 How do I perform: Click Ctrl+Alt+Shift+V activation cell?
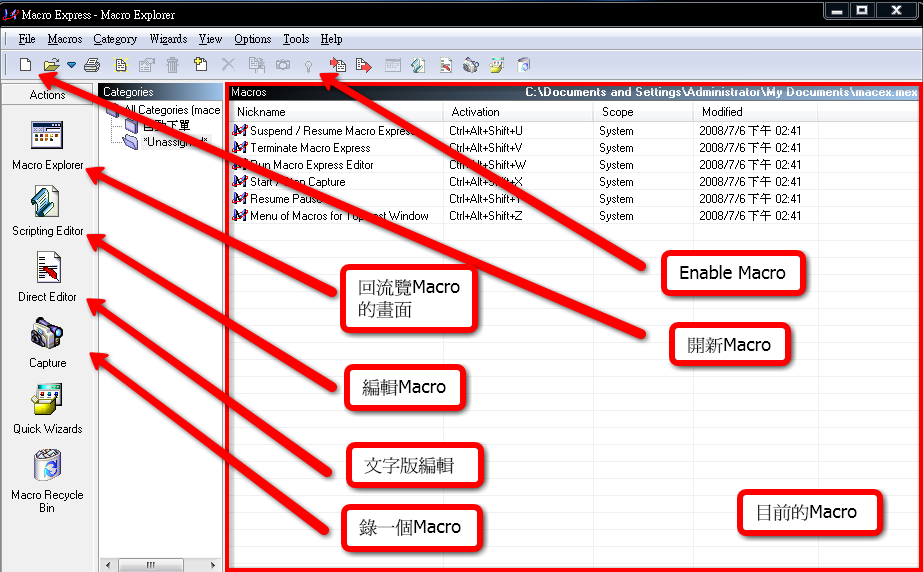pos(486,148)
